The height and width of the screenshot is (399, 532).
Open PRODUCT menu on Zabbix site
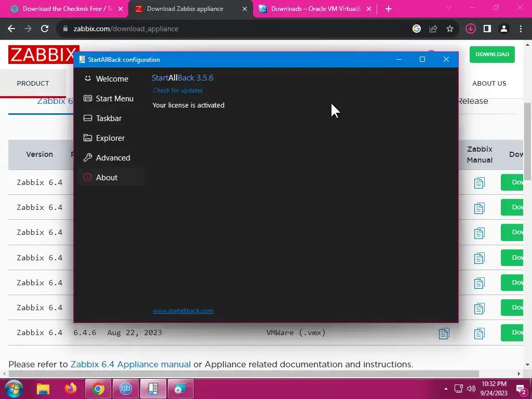tap(33, 84)
